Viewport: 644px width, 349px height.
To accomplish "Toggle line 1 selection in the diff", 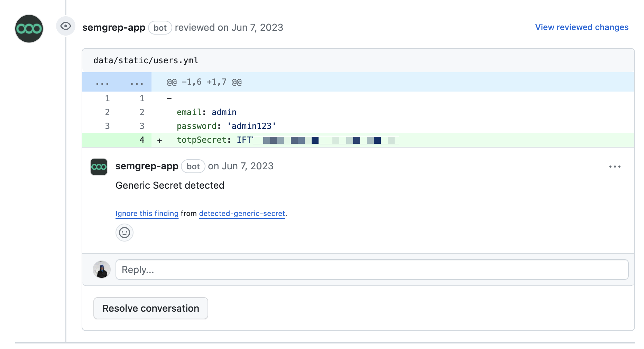I will point(107,98).
